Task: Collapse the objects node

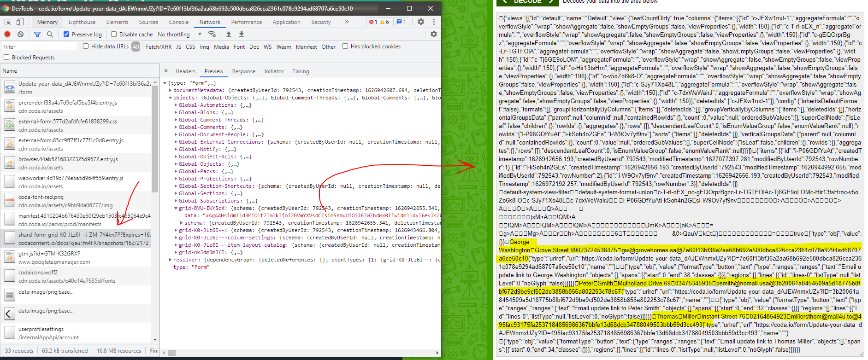Action: click(171, 98)
